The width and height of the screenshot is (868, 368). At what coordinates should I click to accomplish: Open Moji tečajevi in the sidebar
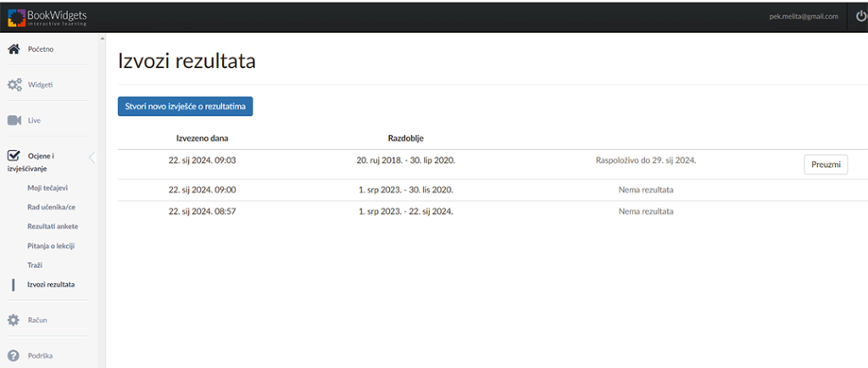pos(47,187)
